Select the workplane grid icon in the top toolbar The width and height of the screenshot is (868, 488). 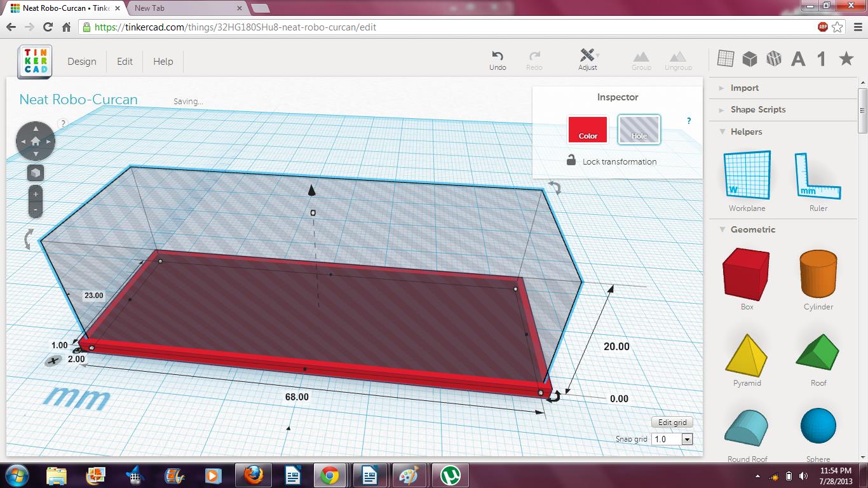726,58
